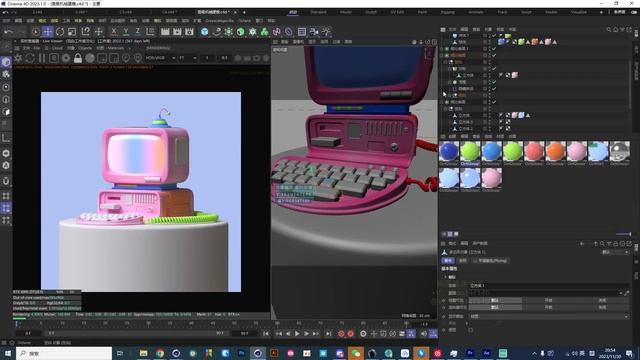
Task: Select the Scale tool in top toolbar
Action: [x=72, y=31]
